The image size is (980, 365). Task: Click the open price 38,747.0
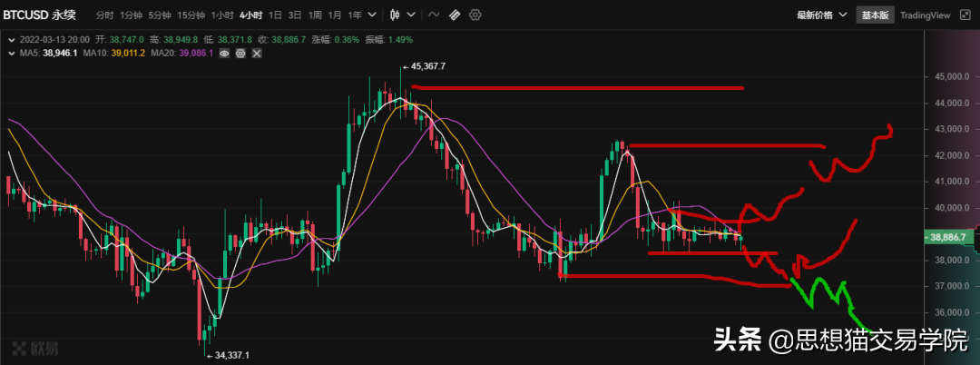[x=126, y=39]
